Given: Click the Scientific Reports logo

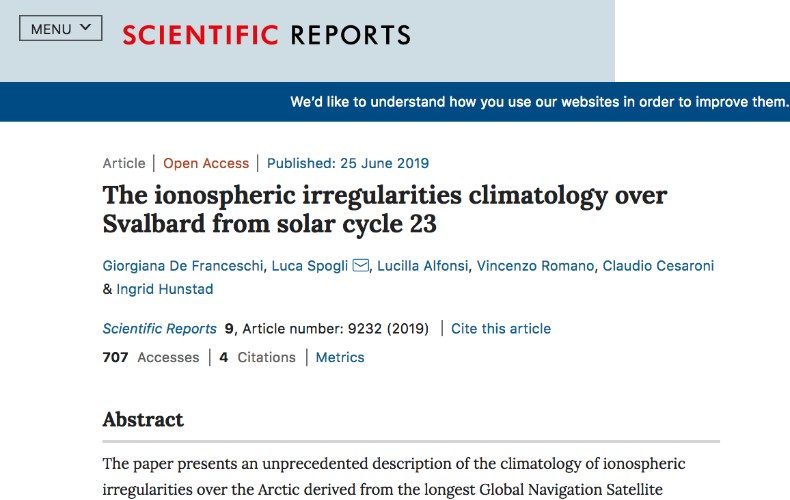Looking at the screenshot, I should pyautogui.click(x=267, y=35).
